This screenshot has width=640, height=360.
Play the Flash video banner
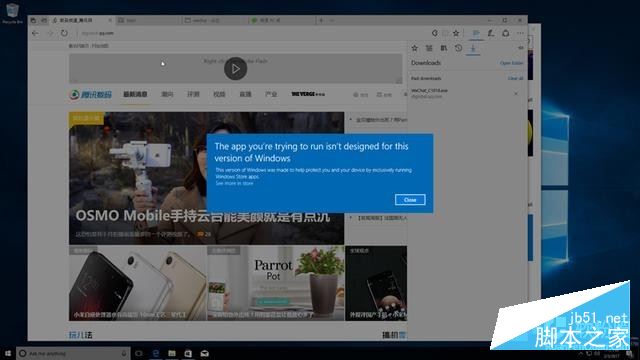click(x=236, y=69)
